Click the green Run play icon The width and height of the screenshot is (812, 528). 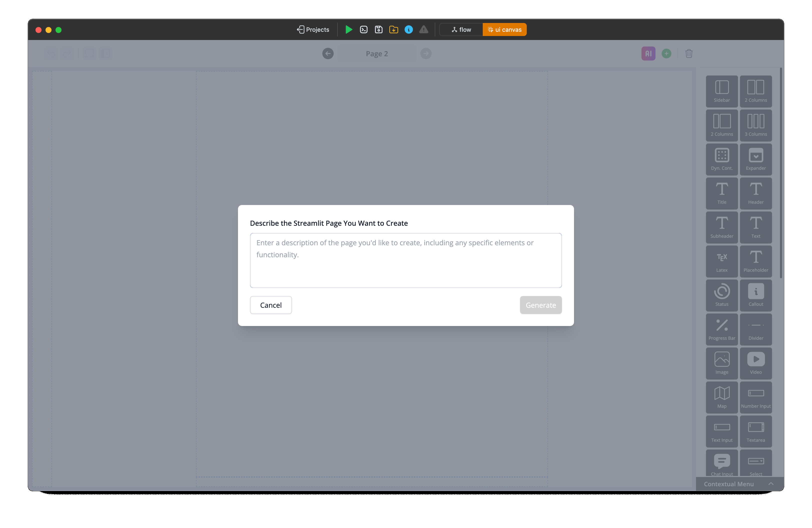click(348, 30)
